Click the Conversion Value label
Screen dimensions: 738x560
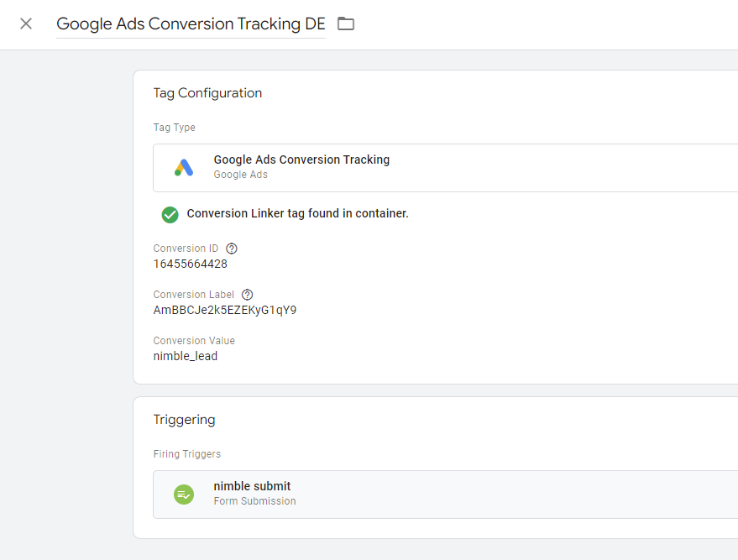coord(194,341)
